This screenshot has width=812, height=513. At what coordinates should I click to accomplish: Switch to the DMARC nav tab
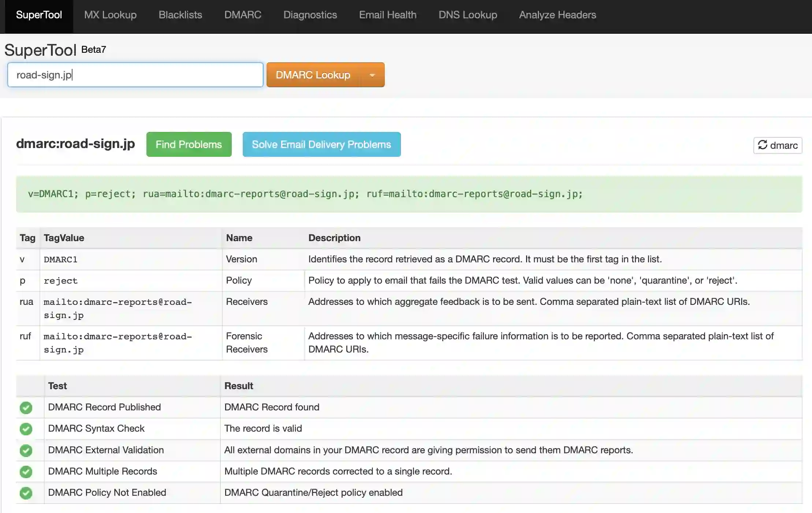243,15
